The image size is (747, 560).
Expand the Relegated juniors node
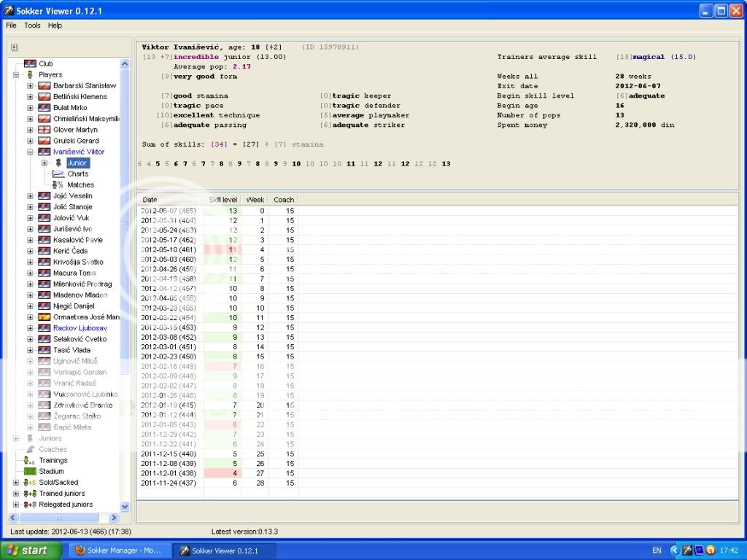[x=16, y=505]
